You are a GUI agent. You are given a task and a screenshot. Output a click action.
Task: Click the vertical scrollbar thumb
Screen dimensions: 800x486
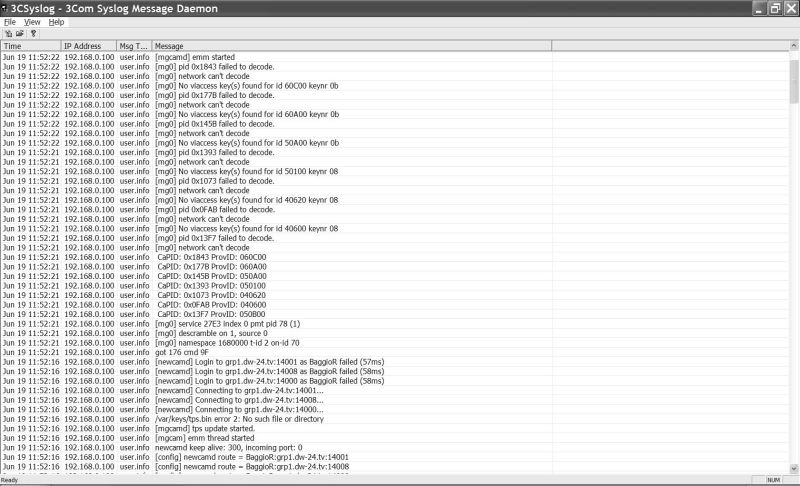click(x=794, y=81)
